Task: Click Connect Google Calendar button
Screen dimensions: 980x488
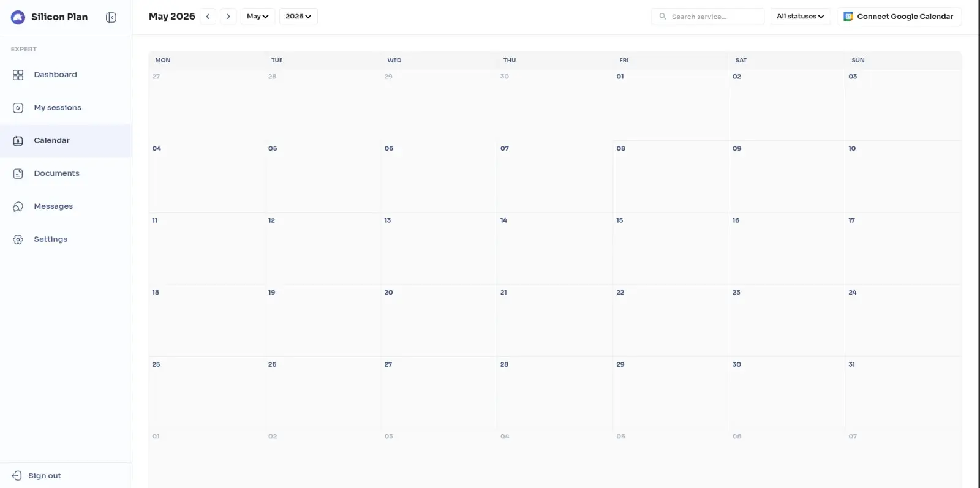Action: (899, 17)
